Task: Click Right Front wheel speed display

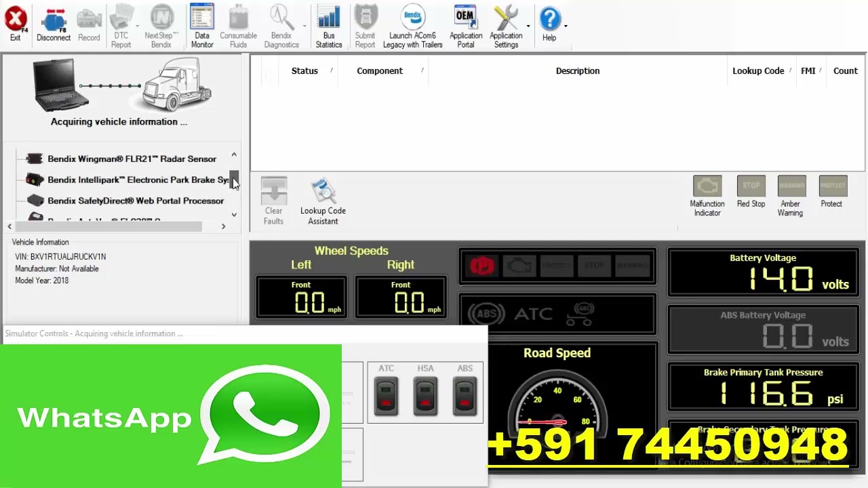Action: 401,297
